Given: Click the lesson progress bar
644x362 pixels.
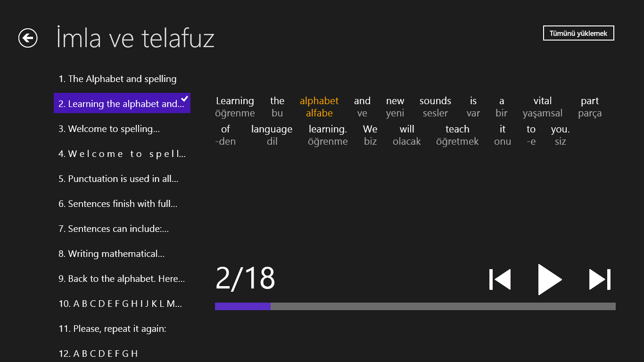Looking at the screenshot, I should click(415, 306).
